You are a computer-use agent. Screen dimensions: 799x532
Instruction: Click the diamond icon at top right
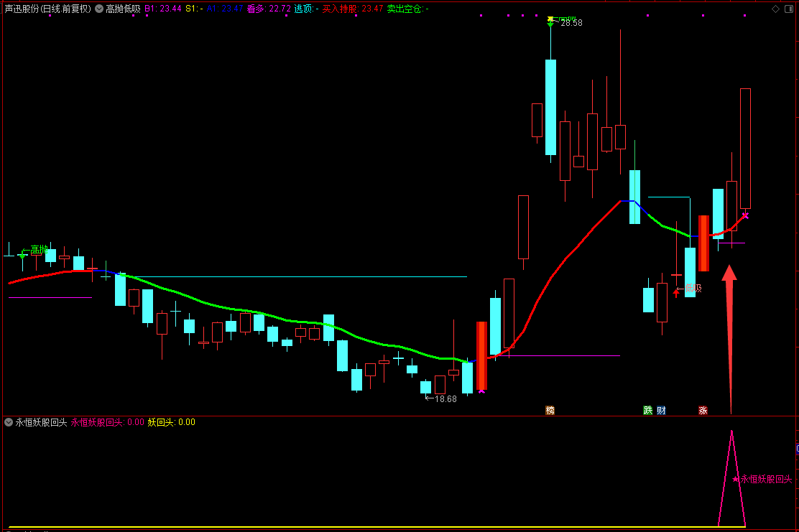[x=775, y=9]
